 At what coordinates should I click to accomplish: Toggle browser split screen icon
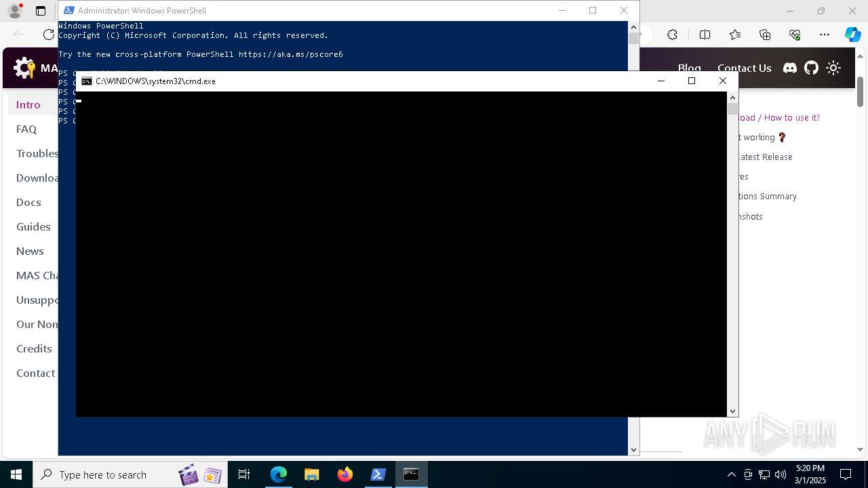point(705,35)
